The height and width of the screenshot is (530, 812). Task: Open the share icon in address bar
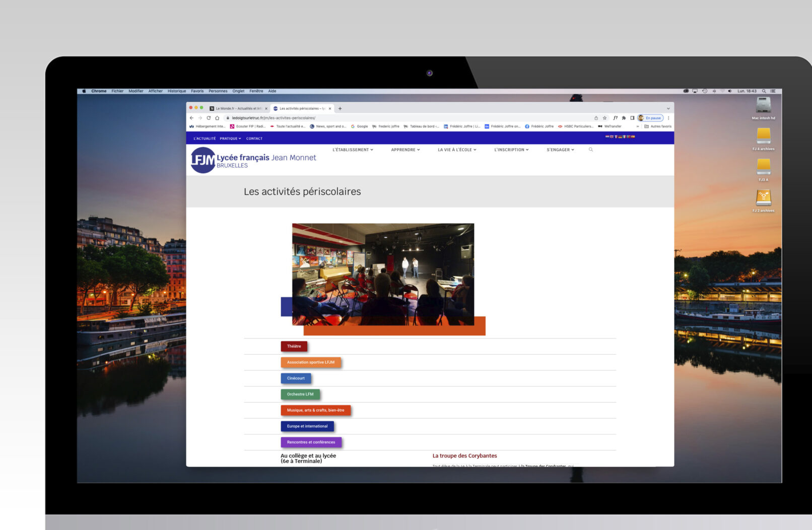click(596, 118)
